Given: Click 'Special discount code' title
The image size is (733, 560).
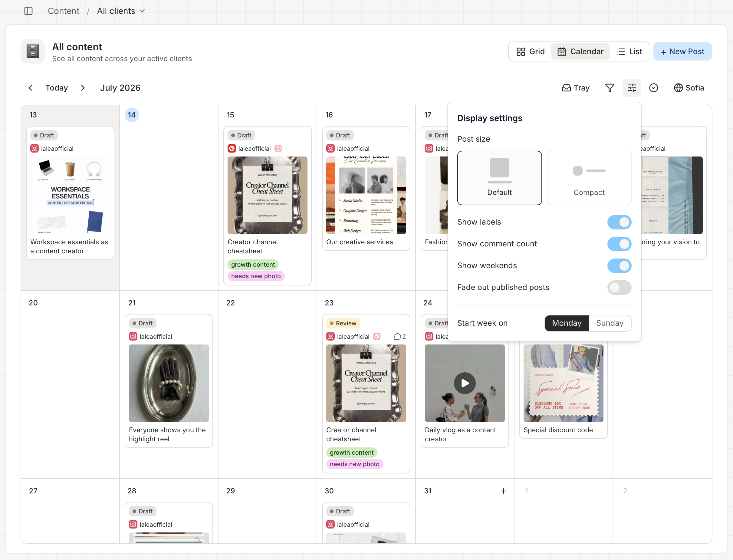Looking at the screenshot, I should (558, 430).
